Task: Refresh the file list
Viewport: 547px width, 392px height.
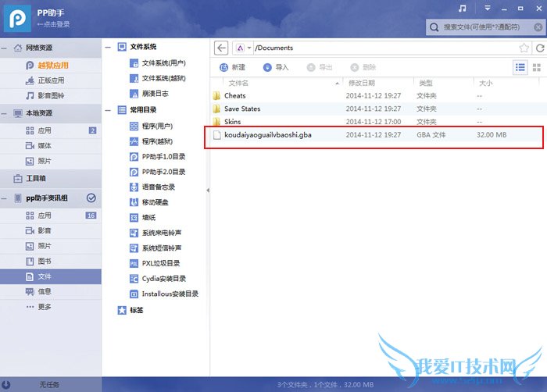Action: point(540,48)
